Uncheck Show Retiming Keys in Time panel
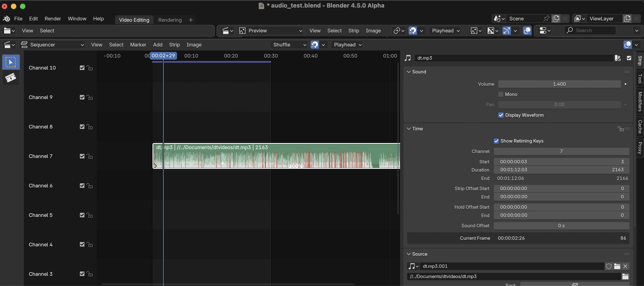Screen dimensions: 644x286 (x=496, y=141)
